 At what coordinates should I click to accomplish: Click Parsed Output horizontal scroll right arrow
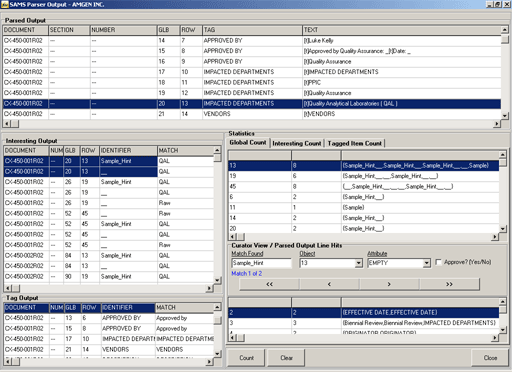497,124
